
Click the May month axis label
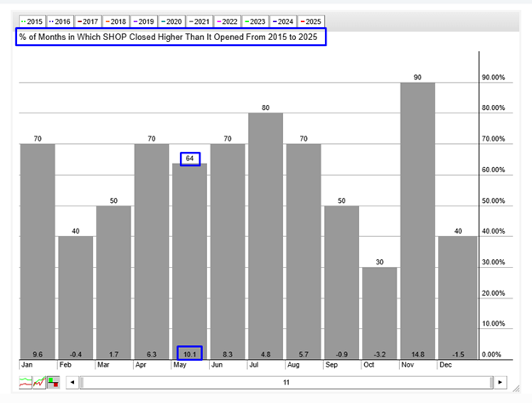180,365
